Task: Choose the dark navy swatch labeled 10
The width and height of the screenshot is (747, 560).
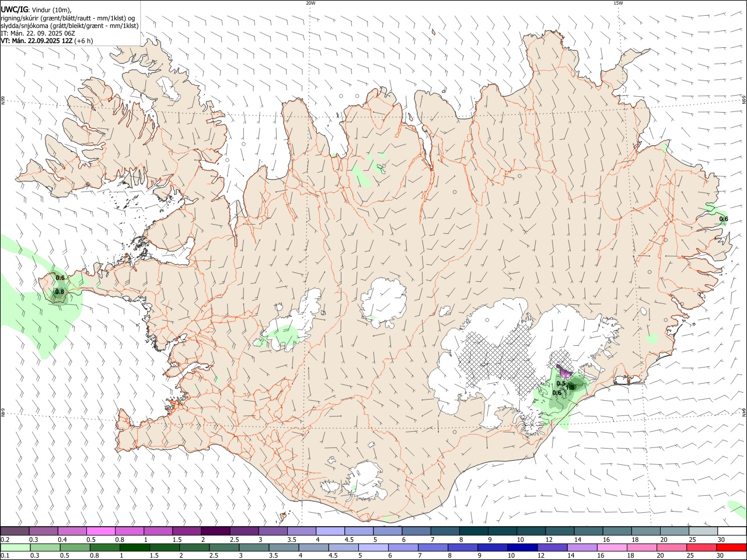Action: point(522,548)
